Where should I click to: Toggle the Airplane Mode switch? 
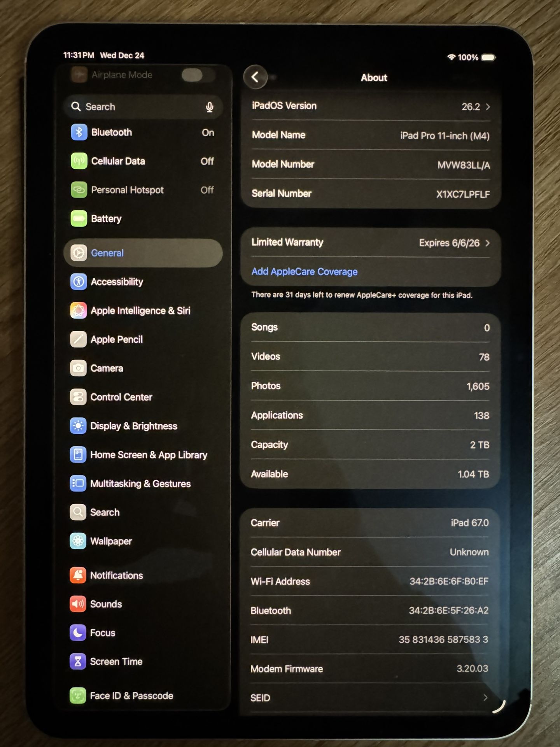coord(198,75)
